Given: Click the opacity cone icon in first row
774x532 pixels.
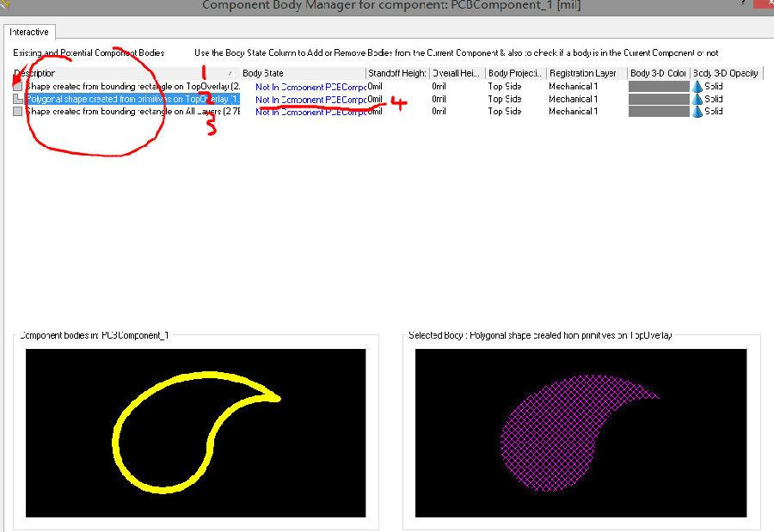Looking at the screenshot, I should tap(697, 87).
